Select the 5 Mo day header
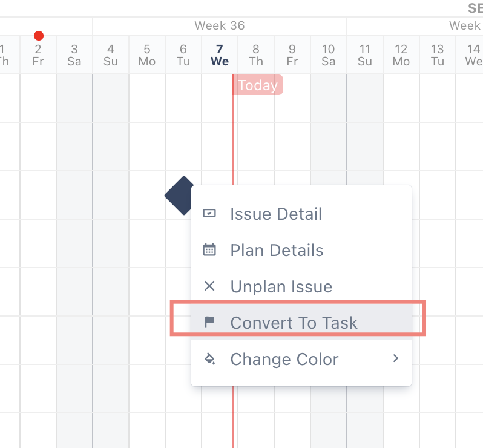This screenshot has width=483, height=448. (147, 55)
